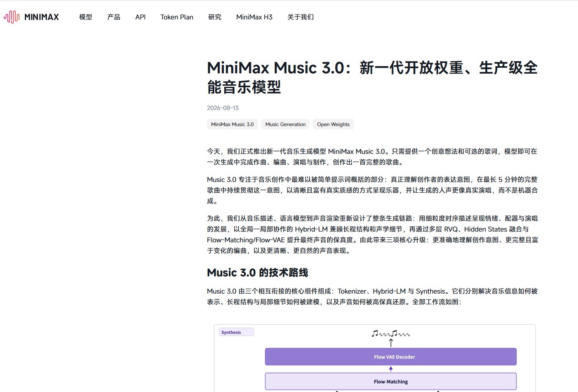Click the MiniMax waveform logo icon
578x392 pixels.
(12, 17)
